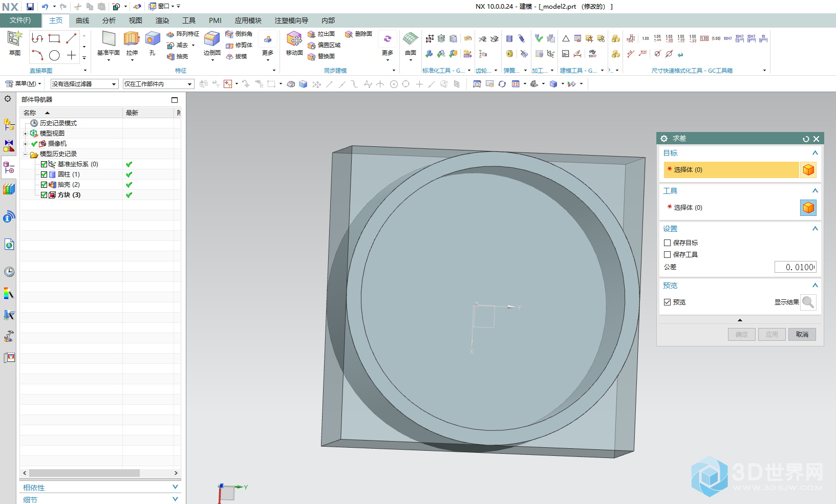This screenshot has height=504, width=836.
Task: Select the line sketch tool
Action: [71, 38]
